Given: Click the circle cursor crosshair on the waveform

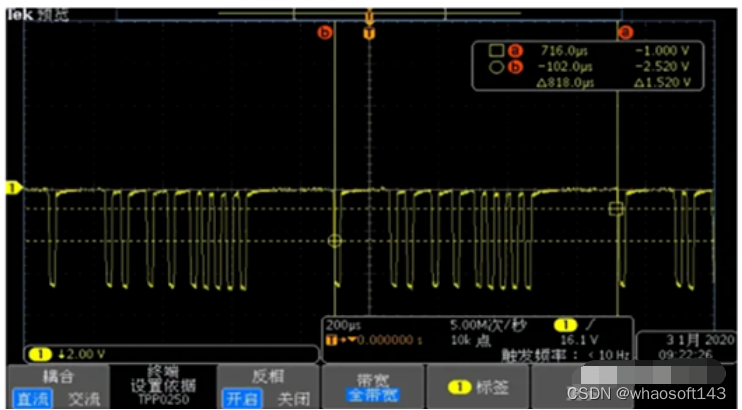Looking at the screenshot, I should (334, 241).
